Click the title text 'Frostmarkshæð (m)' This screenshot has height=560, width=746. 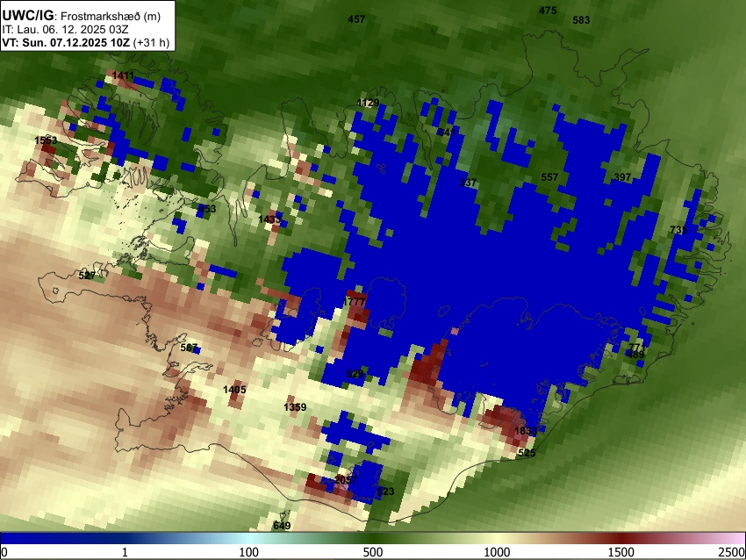(x=110, y=16)
